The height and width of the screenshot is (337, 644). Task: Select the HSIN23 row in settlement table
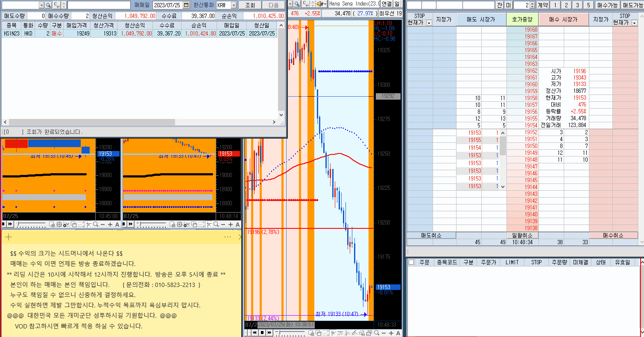(140, 33)
